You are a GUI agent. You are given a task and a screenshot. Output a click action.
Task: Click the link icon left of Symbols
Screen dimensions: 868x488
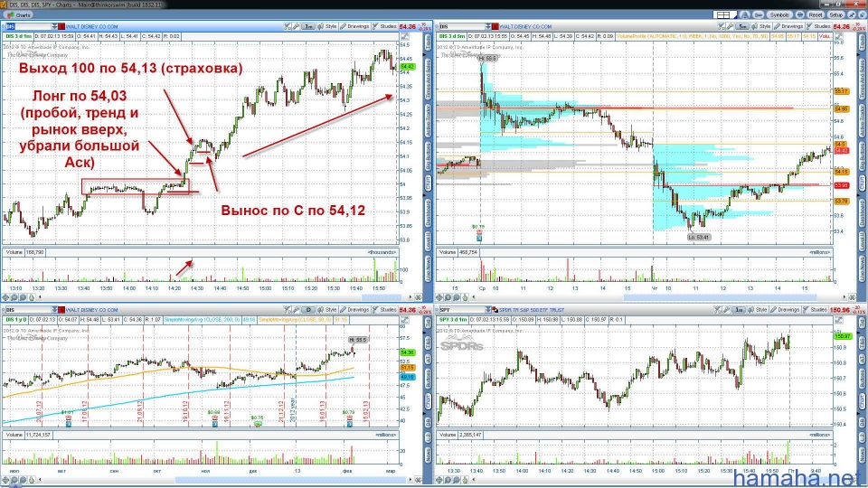(758, 15)
